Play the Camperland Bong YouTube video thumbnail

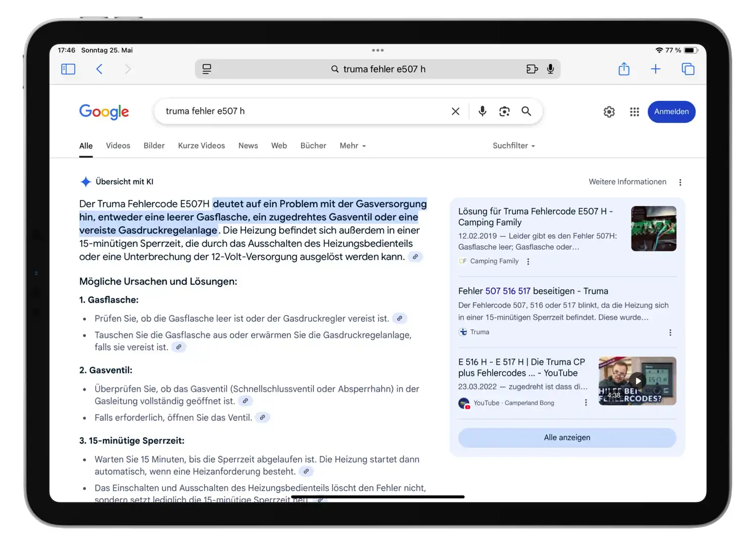637,381
